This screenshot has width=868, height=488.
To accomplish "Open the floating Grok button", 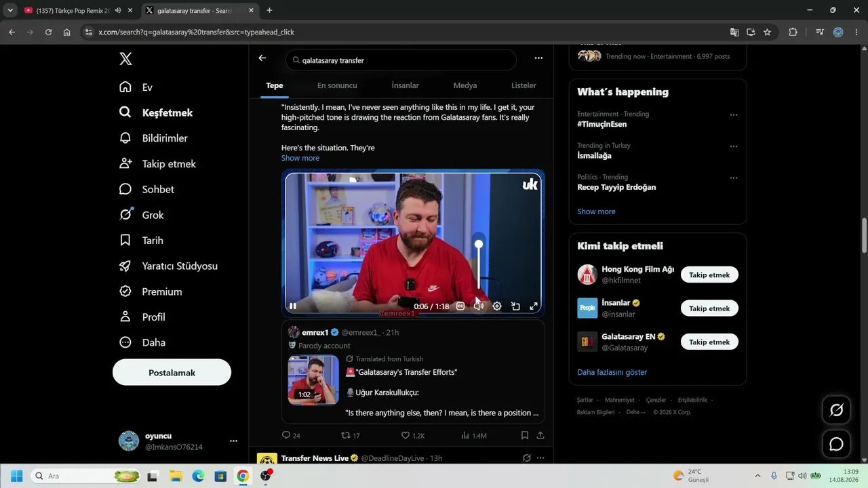I will click(836, 410).
